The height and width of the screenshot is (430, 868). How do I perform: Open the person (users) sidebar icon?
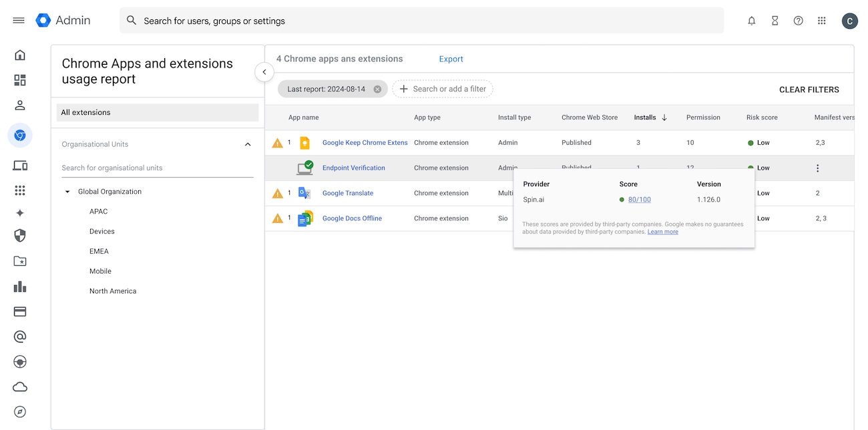(20, 105)
